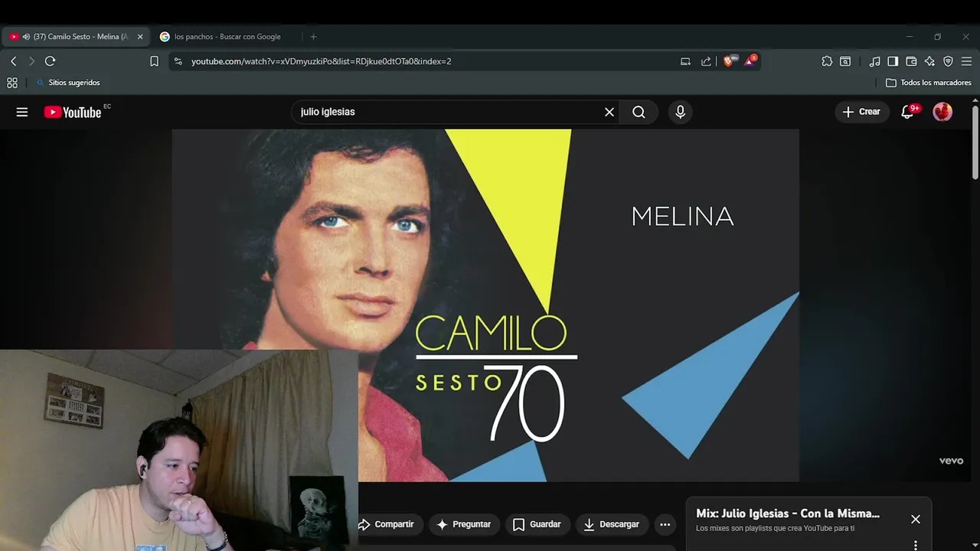Open the YouTube guide hamburger menu
Viewport: 980px width, 551px height.
[x=22, y=112]
